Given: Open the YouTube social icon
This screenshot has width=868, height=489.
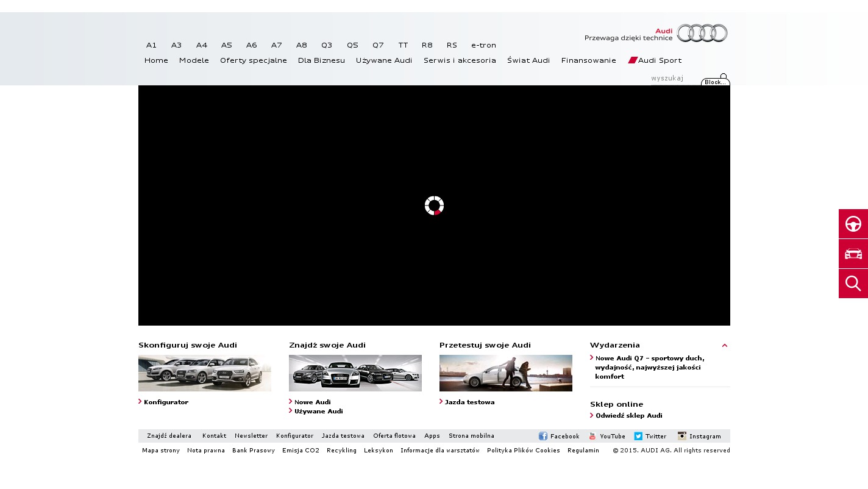Looking at the screenshot, I should 592,436.
